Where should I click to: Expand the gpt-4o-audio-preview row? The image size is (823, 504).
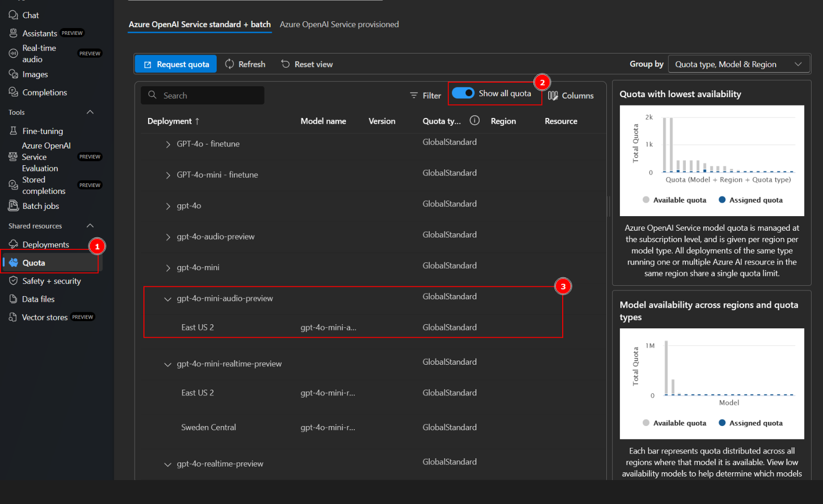point(168,237)
